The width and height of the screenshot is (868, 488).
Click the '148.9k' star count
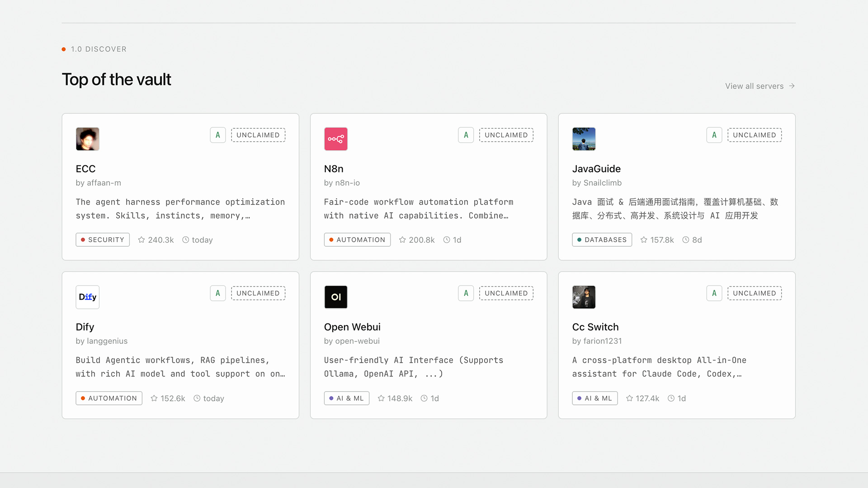coord(400,398)
